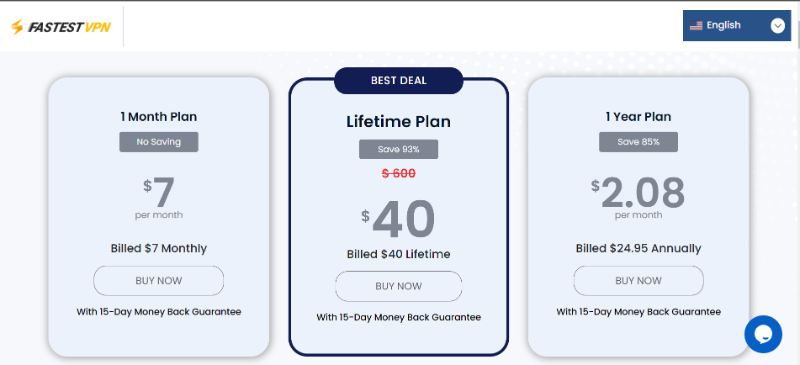Select the BEST DEAL badge
Screen dimensions: 800x365
tap(398, 81)
